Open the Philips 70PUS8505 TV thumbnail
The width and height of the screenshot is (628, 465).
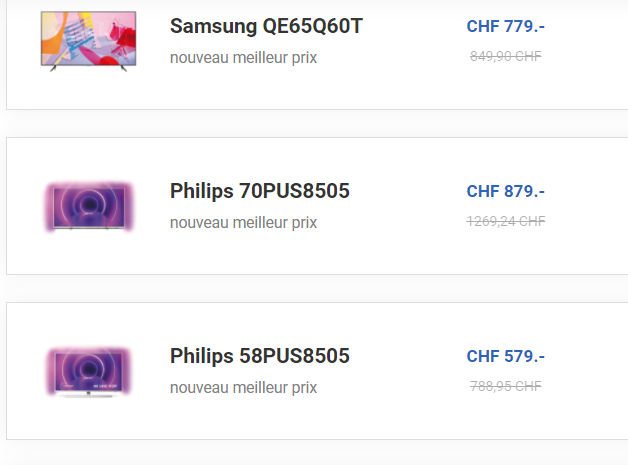pyautogui.click(x=89, y=207)
